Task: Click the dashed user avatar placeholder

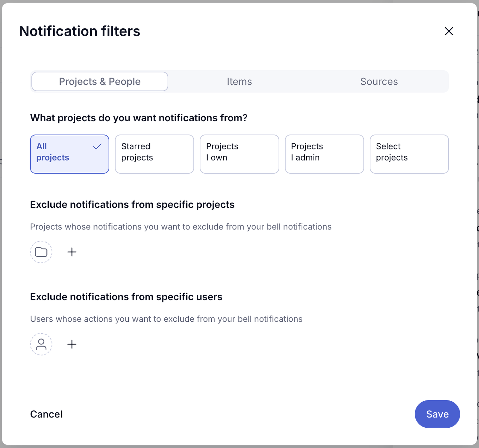Action: coord(41,344)
